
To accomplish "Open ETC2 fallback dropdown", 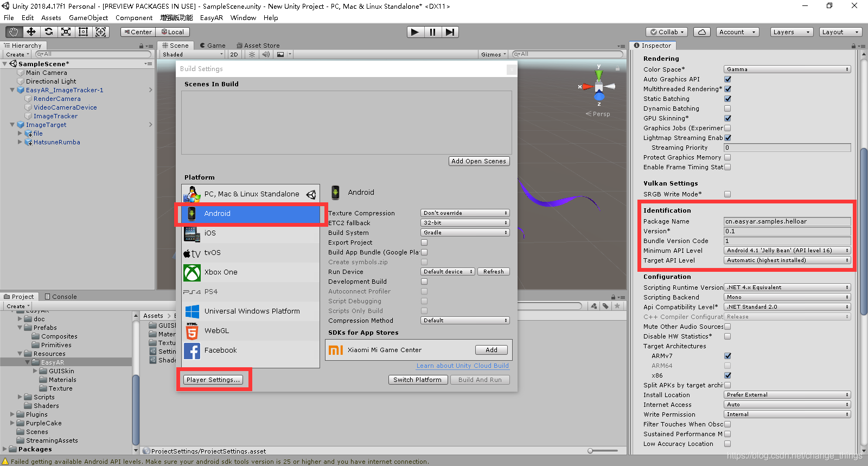I will [x=465, y=223].
